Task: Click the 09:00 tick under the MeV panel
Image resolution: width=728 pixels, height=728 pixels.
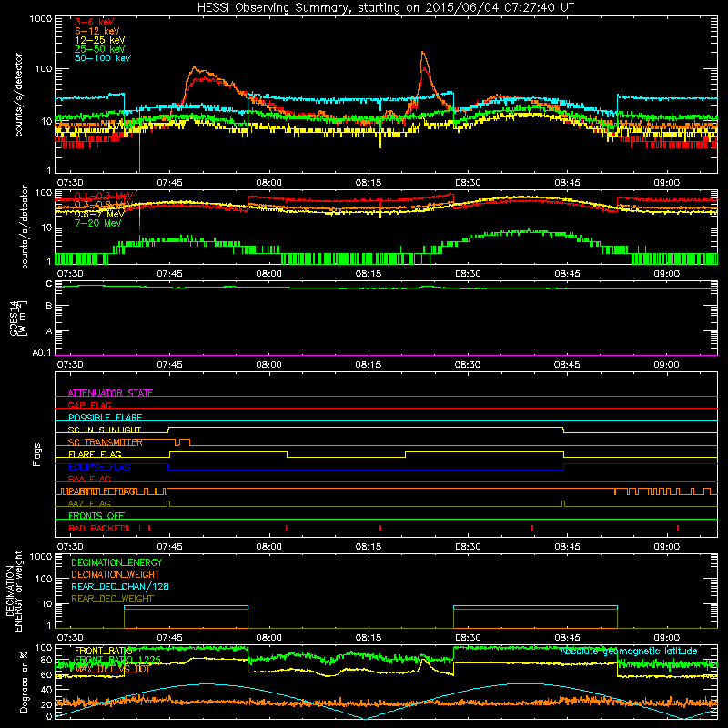Action: tap(666, 274)
